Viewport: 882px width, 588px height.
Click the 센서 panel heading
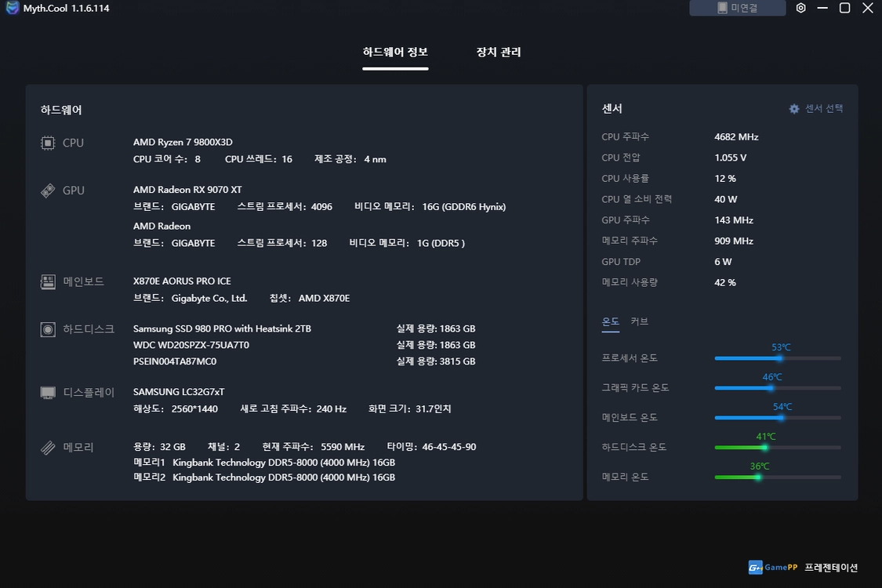[612, 109]
